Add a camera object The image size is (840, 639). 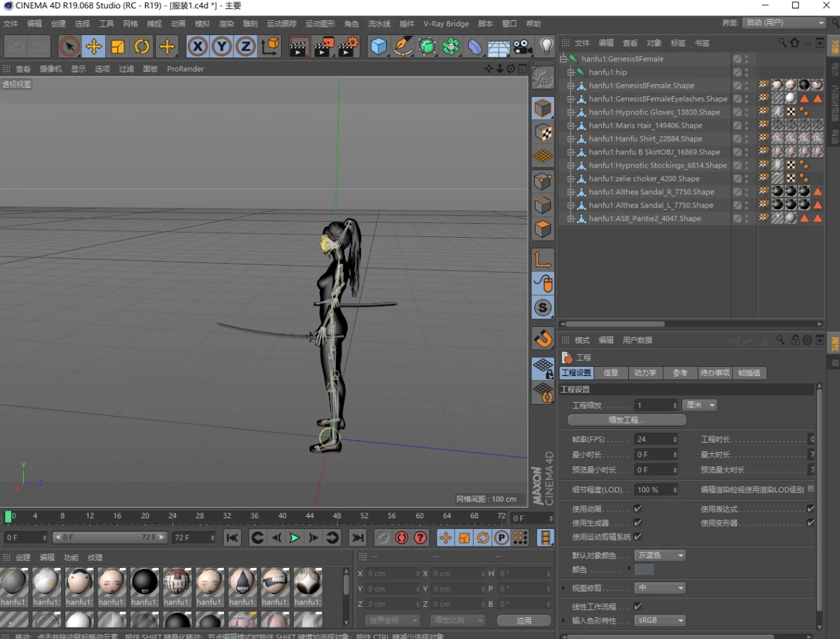pyautogui.click(x=522, y=46)
